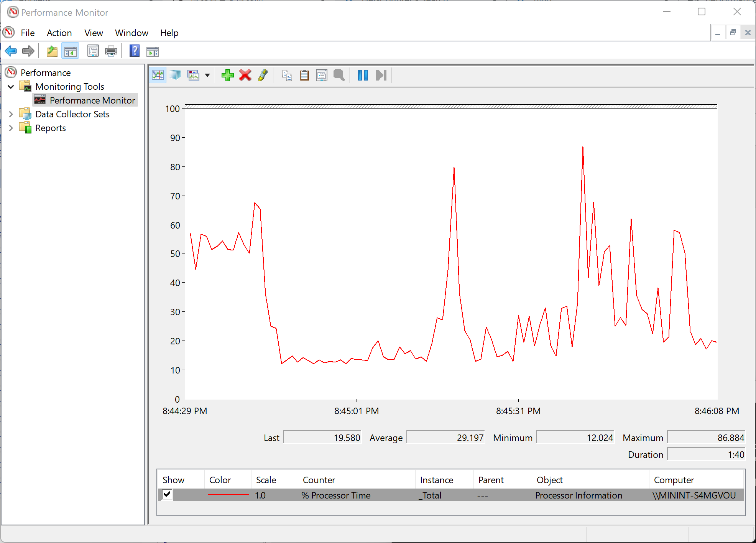Uncheck Show box for % Processor Time

pos(167,494)
